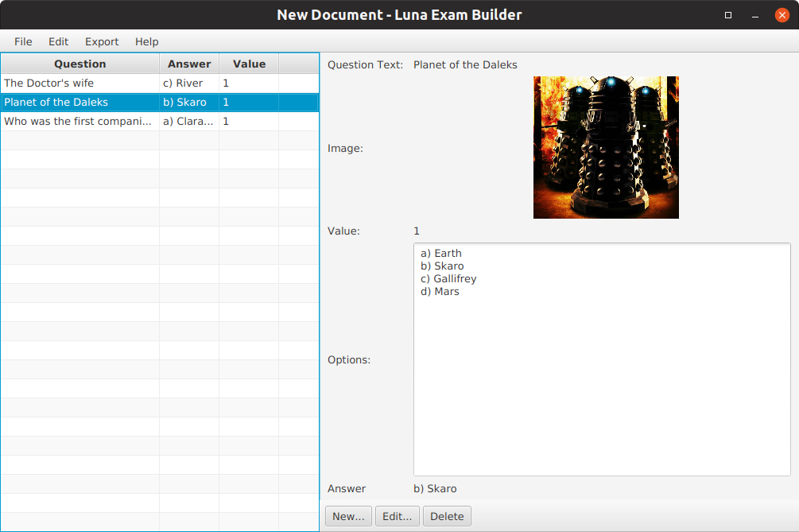
Task: Close the Luna Exam Builder window
Action: pos(782,15)
